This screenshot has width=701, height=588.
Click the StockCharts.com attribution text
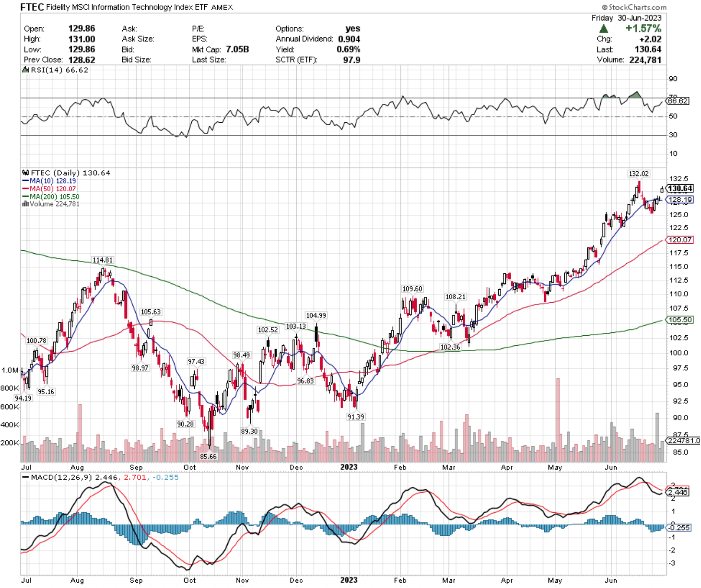[x=634, y=7]
